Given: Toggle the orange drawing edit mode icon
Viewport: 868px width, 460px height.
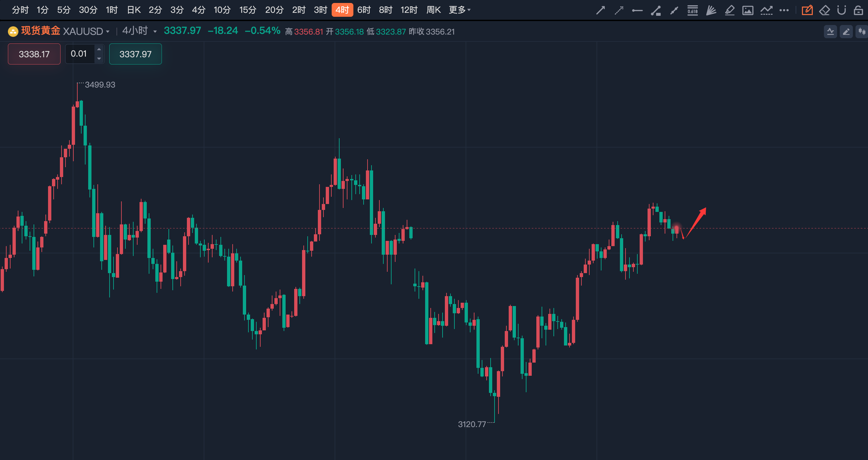Looking at the screenshot, I should pyautogui.click(x=807, y=11).
